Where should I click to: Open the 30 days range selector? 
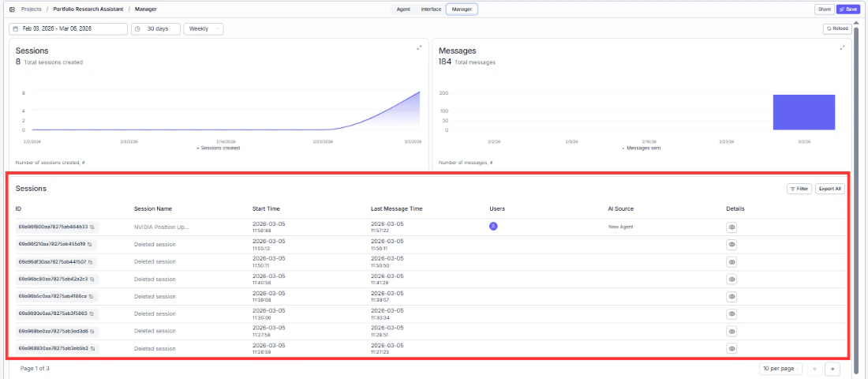(155, 28)
